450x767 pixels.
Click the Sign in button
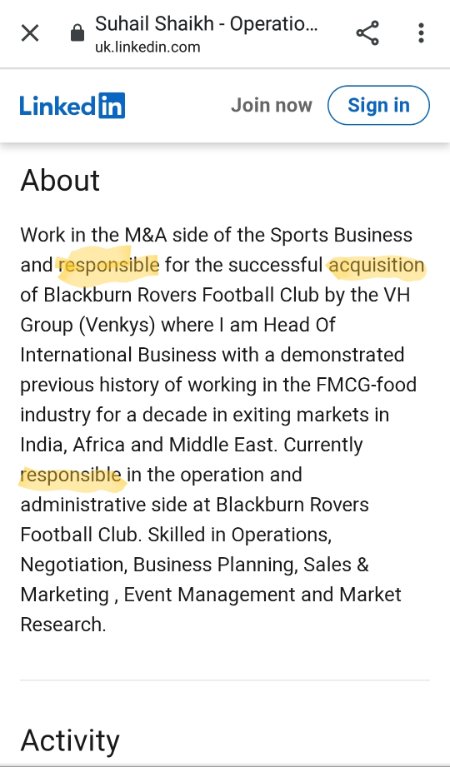point(379,105)
